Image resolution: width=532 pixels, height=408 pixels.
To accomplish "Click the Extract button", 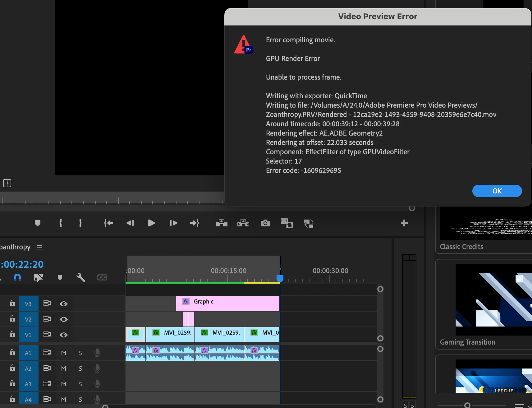I will point(243,223).
